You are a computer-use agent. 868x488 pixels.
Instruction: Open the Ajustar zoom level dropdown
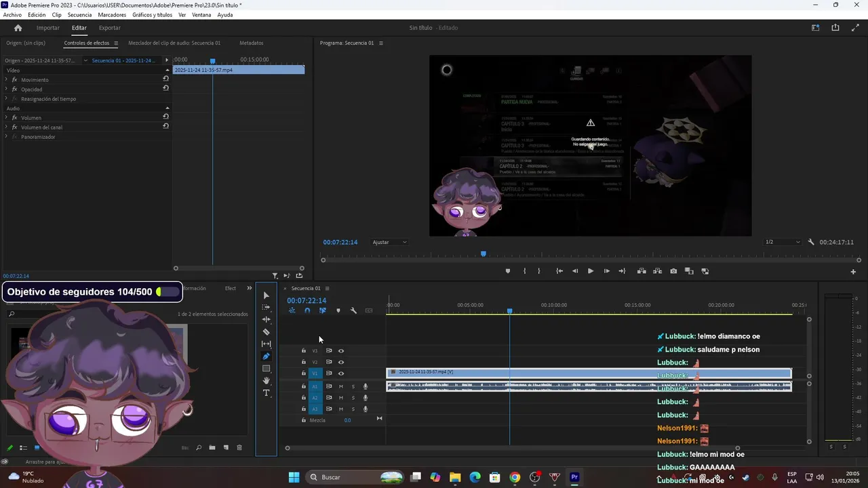click(x=389, y=242)
